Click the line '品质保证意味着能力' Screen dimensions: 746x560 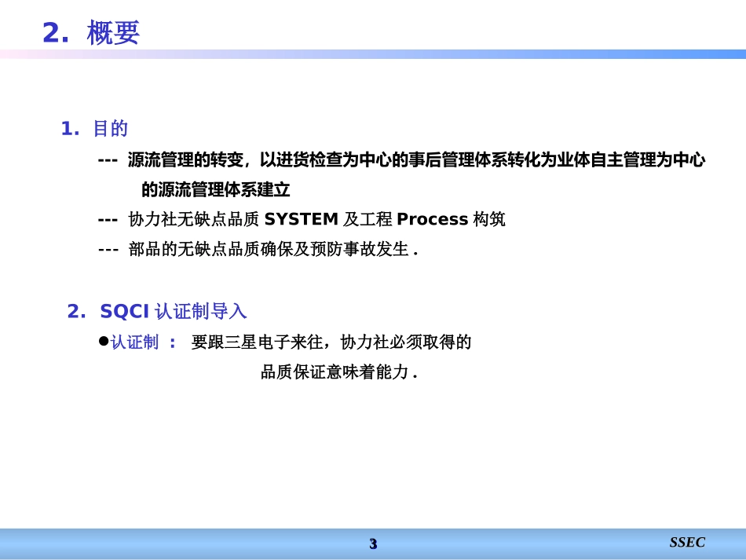pos(339,372)
